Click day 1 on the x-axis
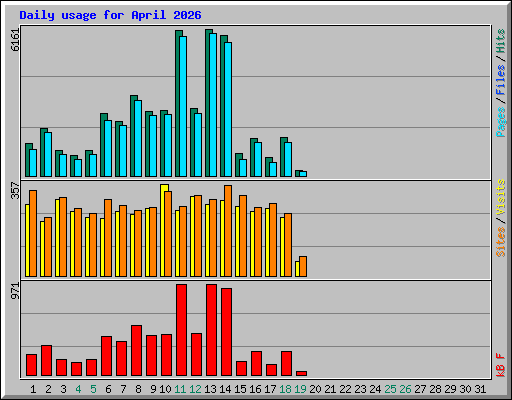 [33, 389]
